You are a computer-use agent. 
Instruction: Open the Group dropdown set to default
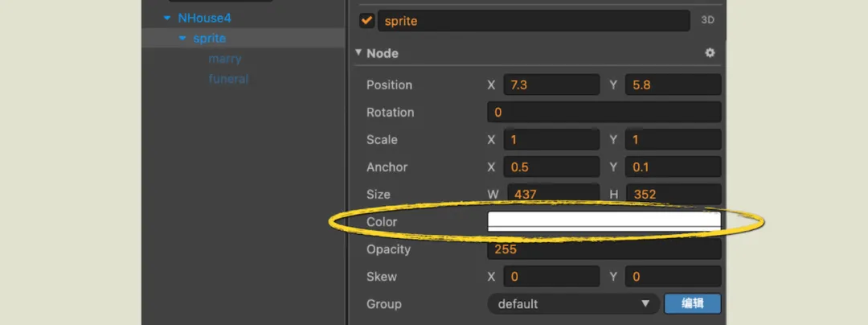(x=572, y=304)
